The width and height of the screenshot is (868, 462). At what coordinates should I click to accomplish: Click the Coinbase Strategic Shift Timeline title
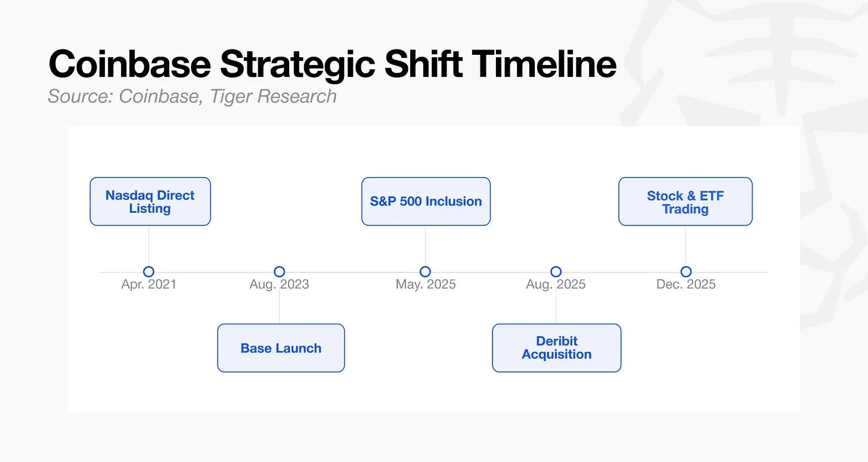point(332,64)
